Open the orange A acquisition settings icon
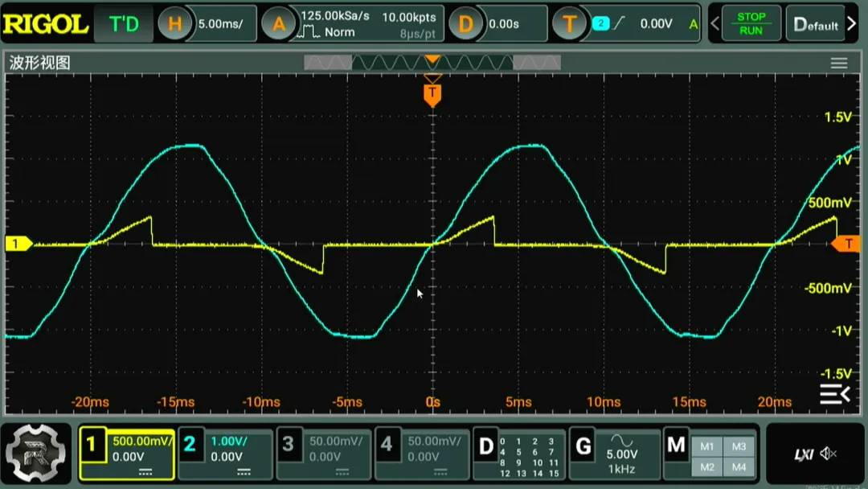Viewport: 868px width, 489px height. point(279,24)
